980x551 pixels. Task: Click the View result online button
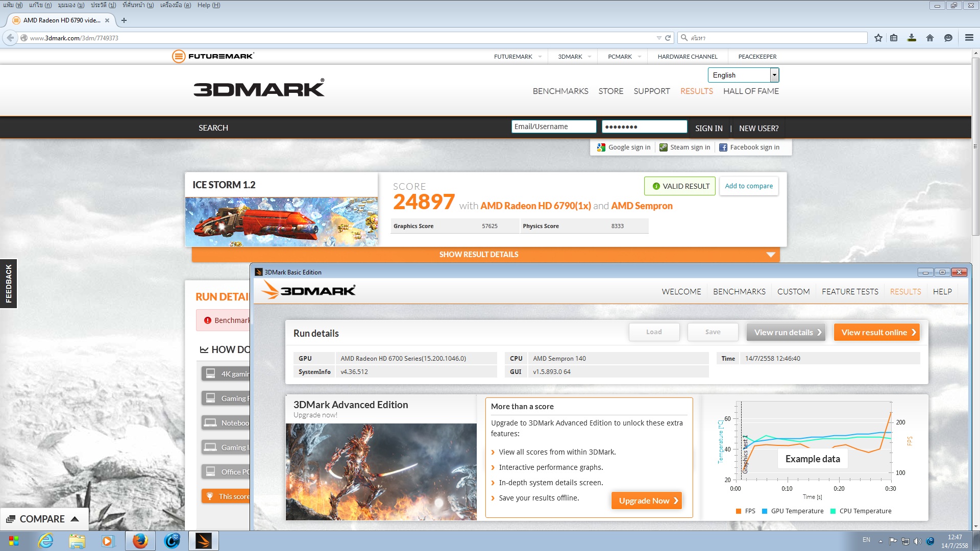click(876, 333)
